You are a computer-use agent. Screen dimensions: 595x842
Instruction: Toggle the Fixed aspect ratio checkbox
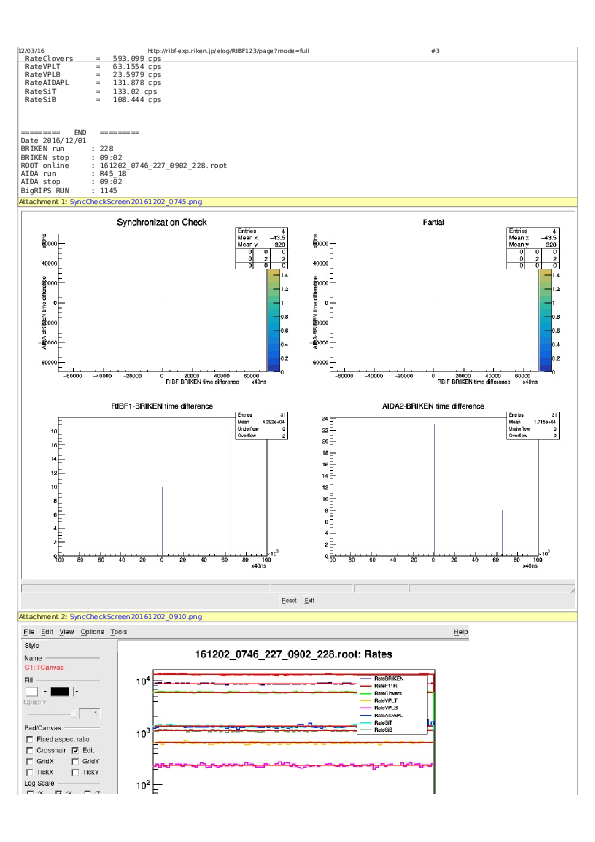point(30,740)
